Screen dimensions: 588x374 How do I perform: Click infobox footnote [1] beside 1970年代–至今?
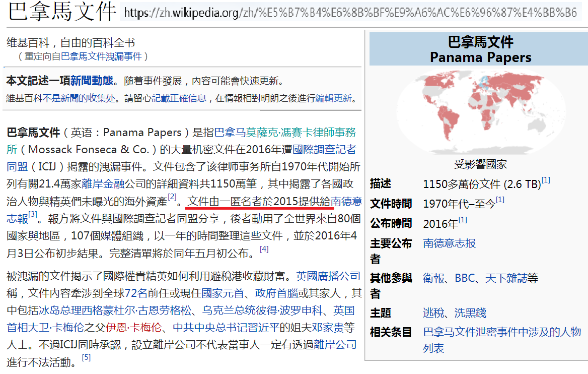pyautogui.click(x=500, y=200)
